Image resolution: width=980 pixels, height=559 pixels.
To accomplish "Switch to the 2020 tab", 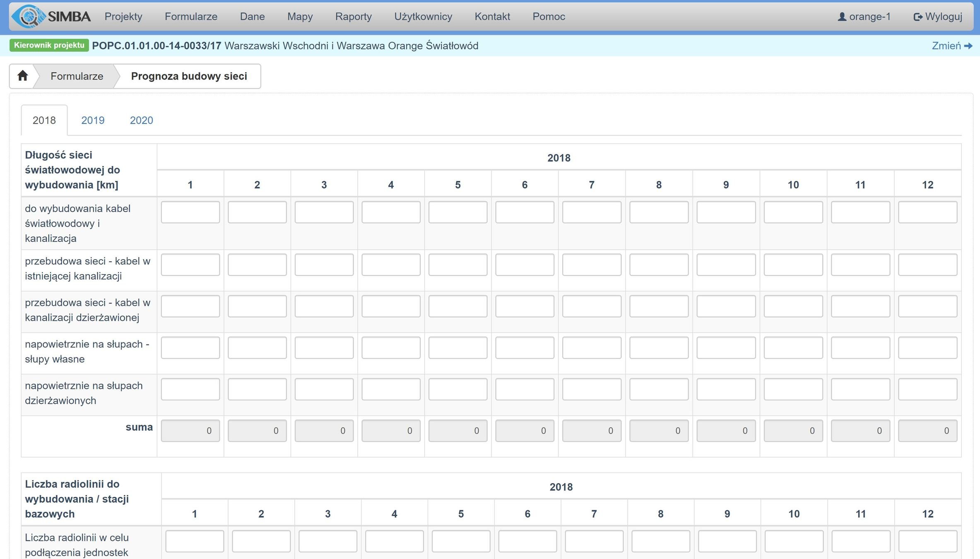I will coord(141,120).
